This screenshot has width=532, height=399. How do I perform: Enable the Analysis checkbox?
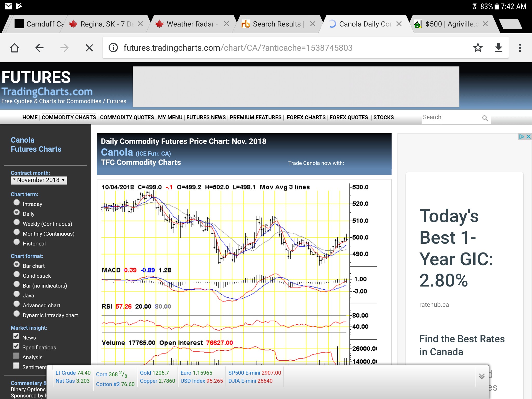tap(16, 356)
